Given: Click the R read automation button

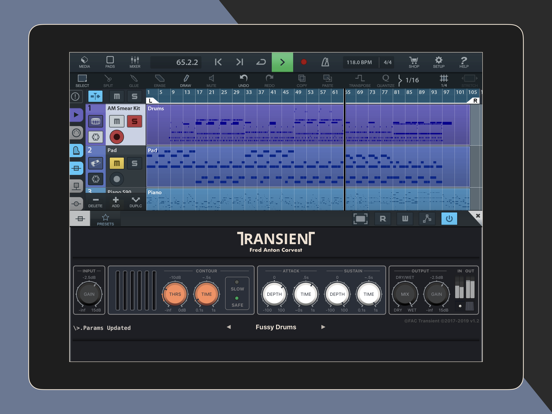Looking at the screenshot, I should 383,219.
